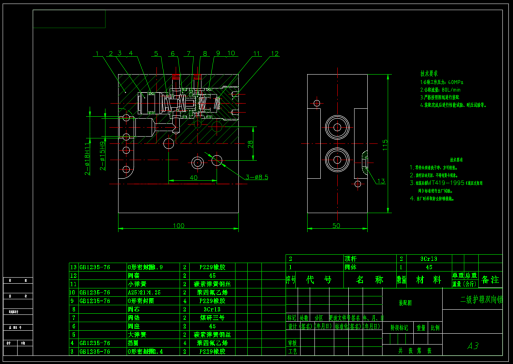Pick balloon number 6 above section view
The image size is (513, 364).
172,53
